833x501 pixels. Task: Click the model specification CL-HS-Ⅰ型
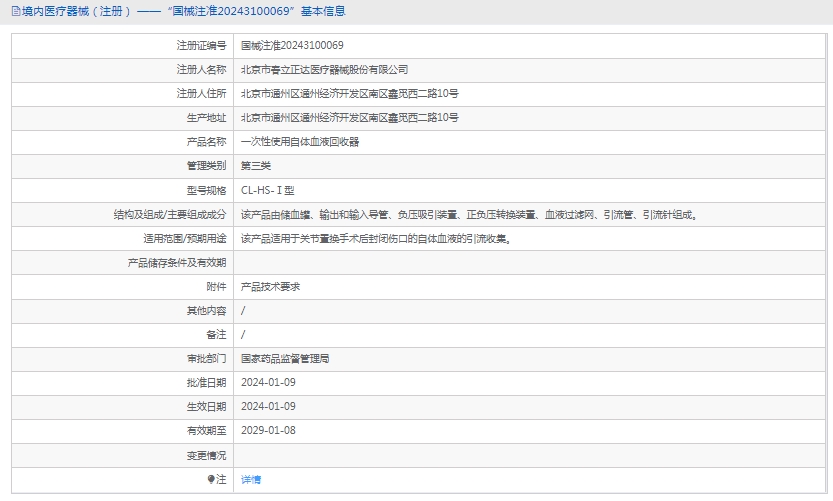pyautogui.click(x=267, y=190)
